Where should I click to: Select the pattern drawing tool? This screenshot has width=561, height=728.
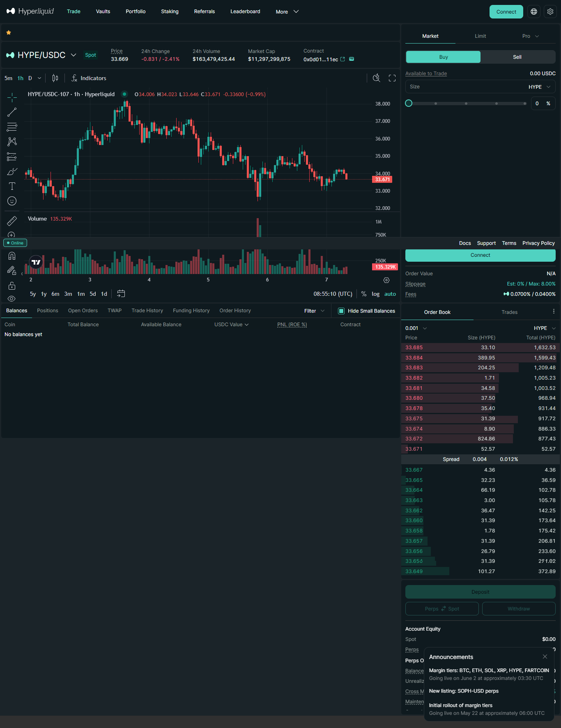tap(12, 142)
